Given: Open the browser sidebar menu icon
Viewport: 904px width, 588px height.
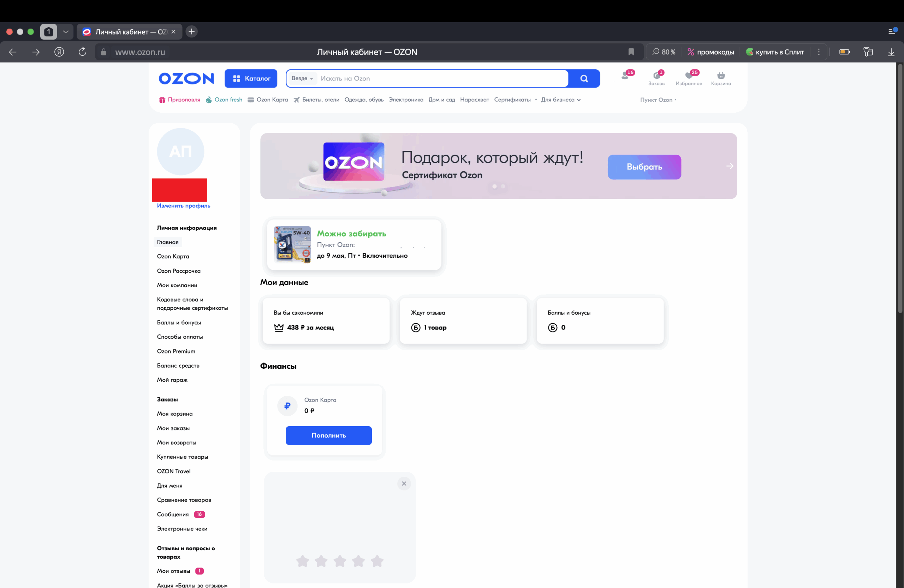Looking at the screenshot, I should [893, 31].
